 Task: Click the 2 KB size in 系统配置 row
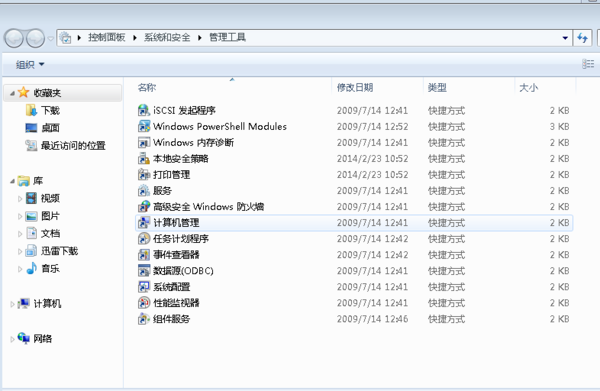pos(559,287)
